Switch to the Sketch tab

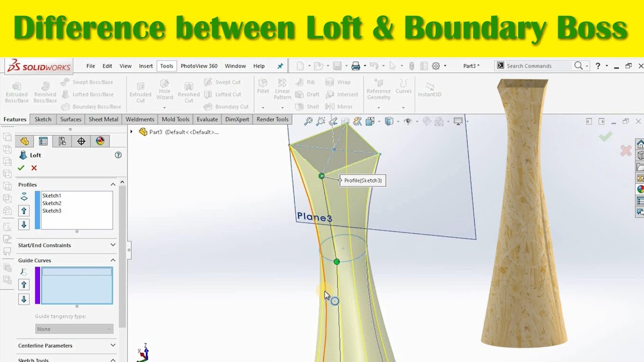point(43,119)
